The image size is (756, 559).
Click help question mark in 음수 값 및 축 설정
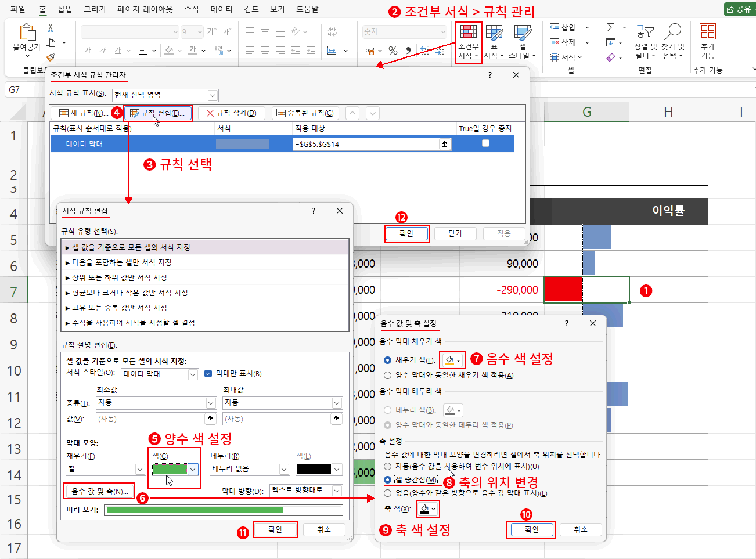tap(567, 323)
